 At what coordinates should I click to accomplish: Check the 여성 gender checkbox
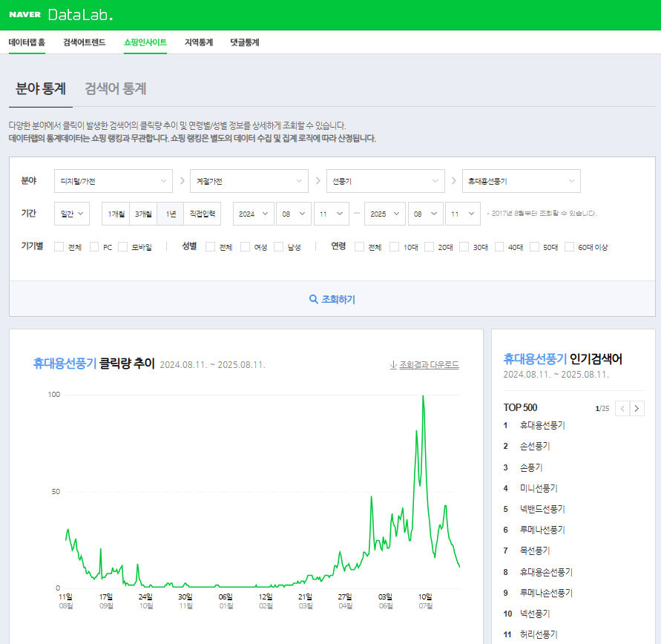(x=245, y=246)
